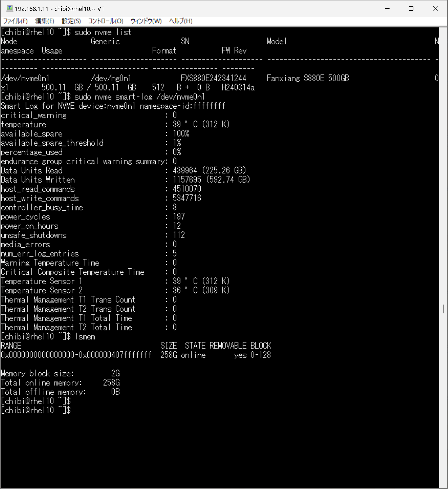Open the ウィンドウ(W) menu

click(146, 21)
